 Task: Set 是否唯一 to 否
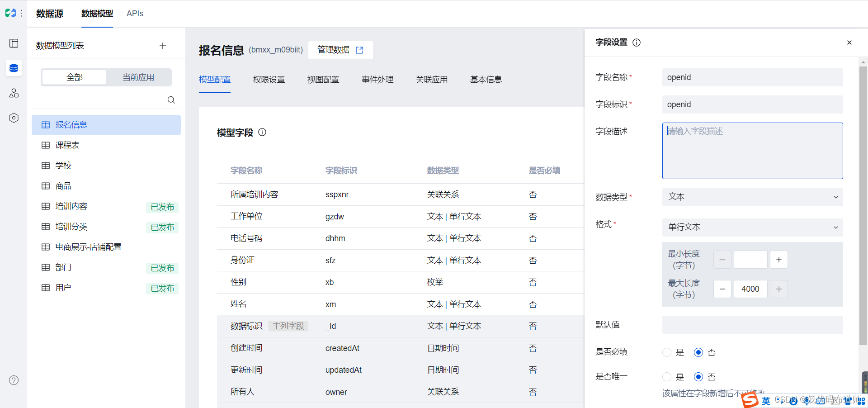(x=698, y=377)
